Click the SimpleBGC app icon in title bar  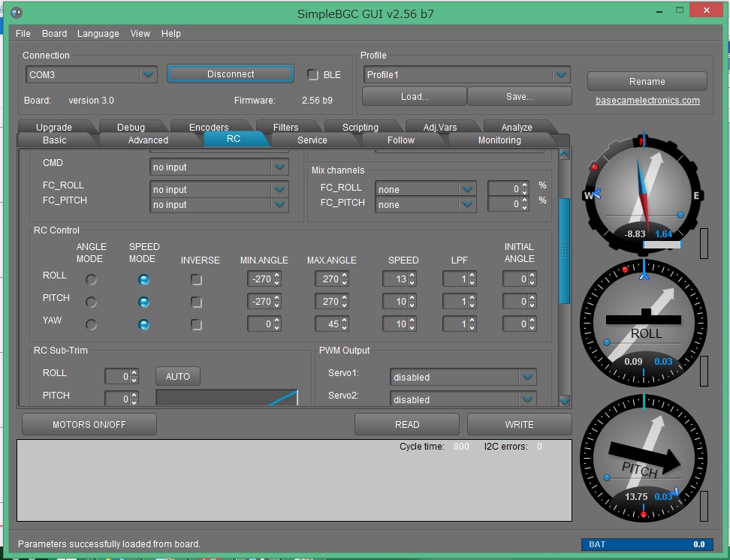[x=17, y=14]
